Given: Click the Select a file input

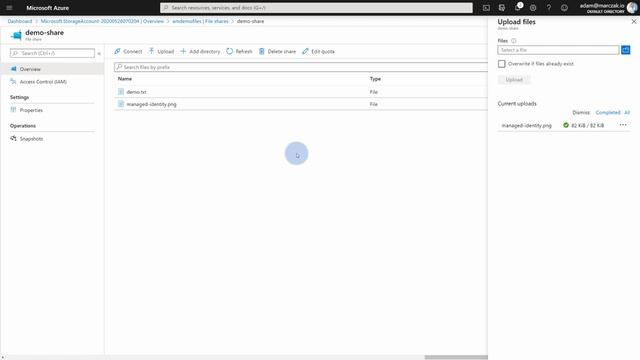Looking at the screenshot, I should click(x=558, y=50).
